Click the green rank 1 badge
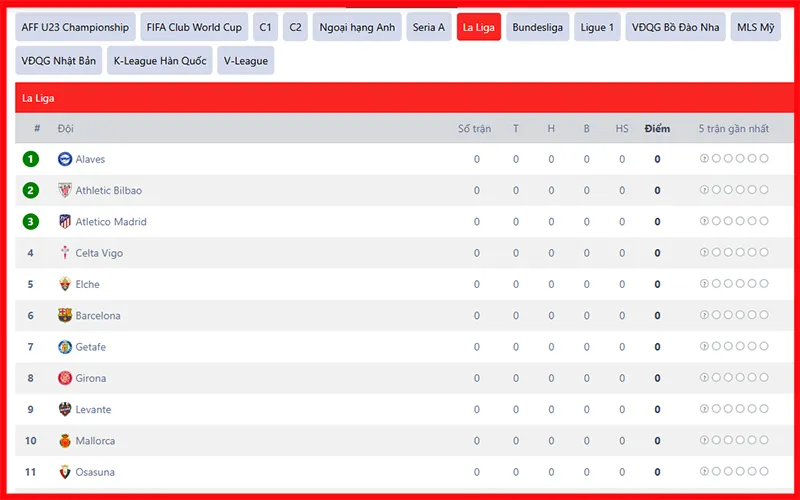Screen dimensions: 800x500 pyautogui.click(x=31, y=159)
